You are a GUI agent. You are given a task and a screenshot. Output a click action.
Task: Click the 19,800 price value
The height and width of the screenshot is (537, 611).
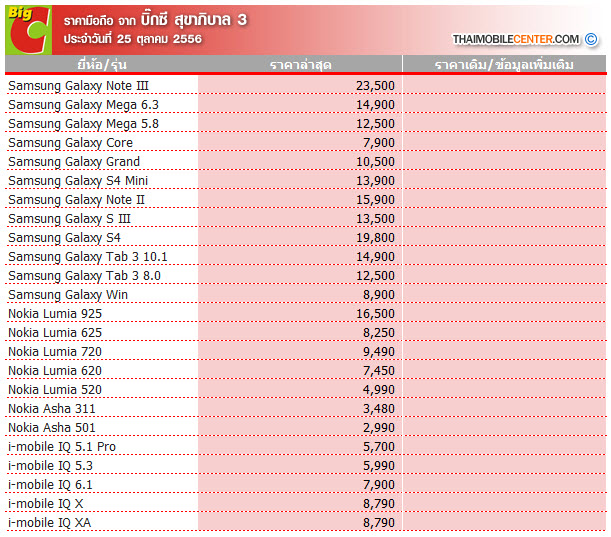[x=375, y=238]
